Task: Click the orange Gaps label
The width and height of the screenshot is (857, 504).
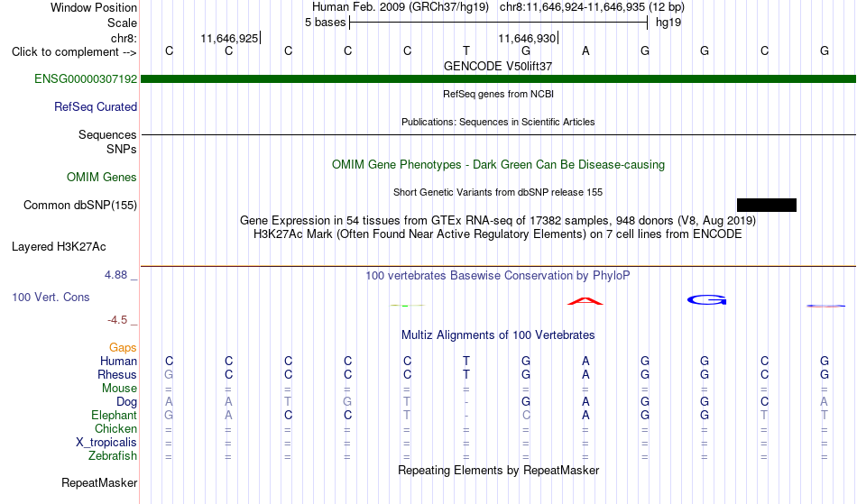Action: click(x=123, y=347)
